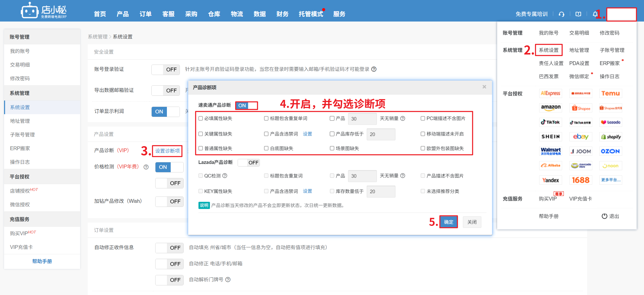Click the customer service headset icon

[x=562, y=14]
